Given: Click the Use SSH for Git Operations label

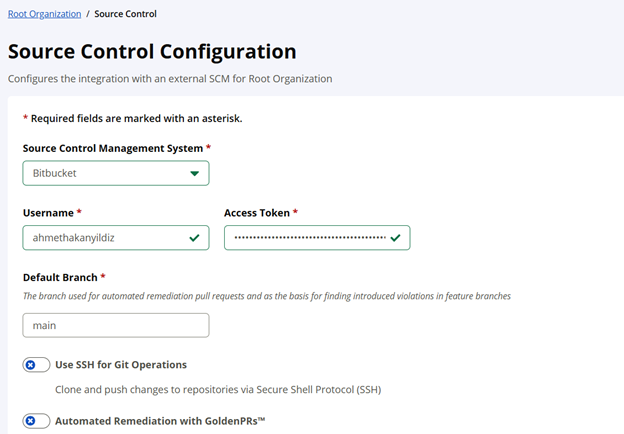Looking at the screenshot, I should point(121,365).
